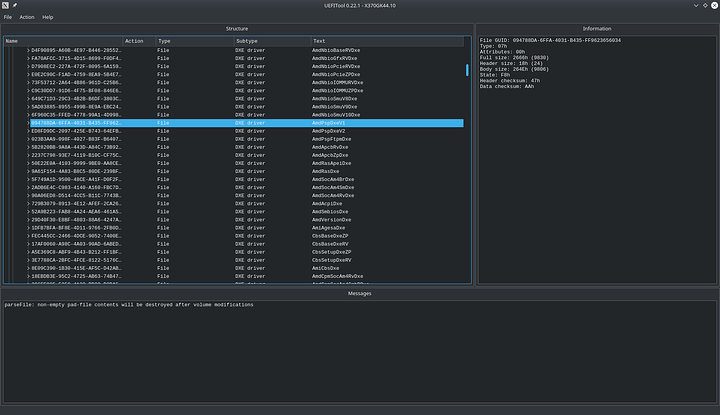
Task: Select the AmdRasApeiDxe row
Action: tap(247, 163)
